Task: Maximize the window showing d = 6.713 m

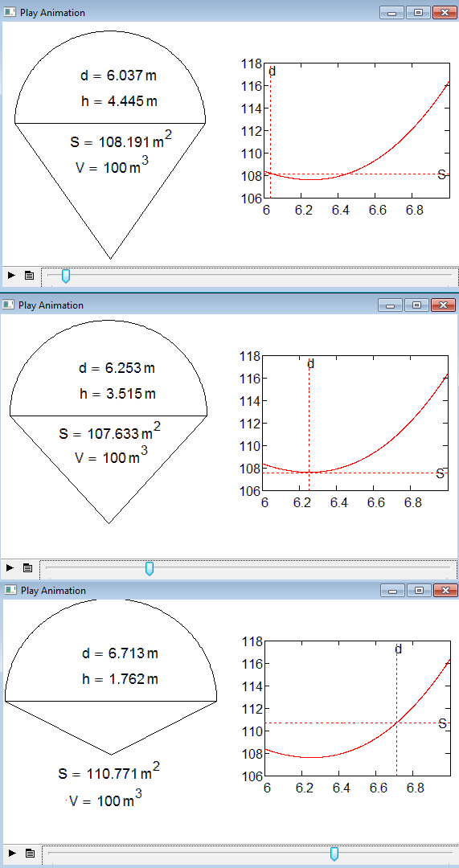Action: tap(420, 591)
